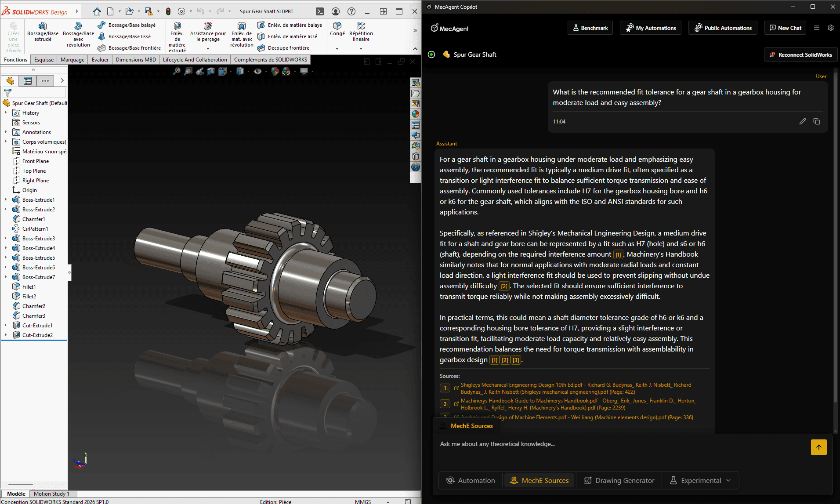Expand the History tree item
840x504 pixels.
[x=6, y=113]
